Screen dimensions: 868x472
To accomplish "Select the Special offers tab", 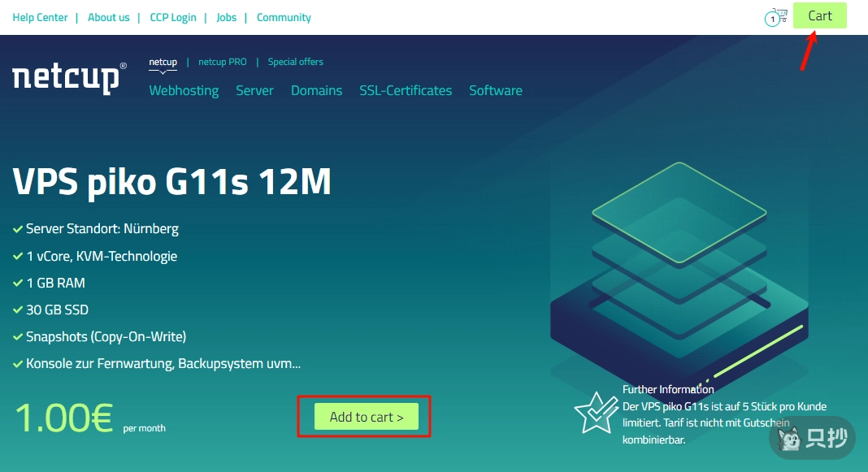I will click(x=295, y=62).
